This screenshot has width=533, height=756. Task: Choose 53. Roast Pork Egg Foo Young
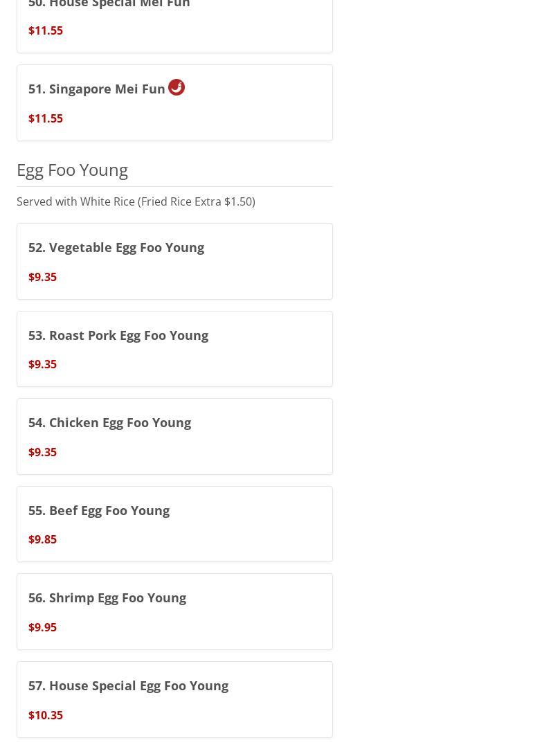[x=174, y=349]
